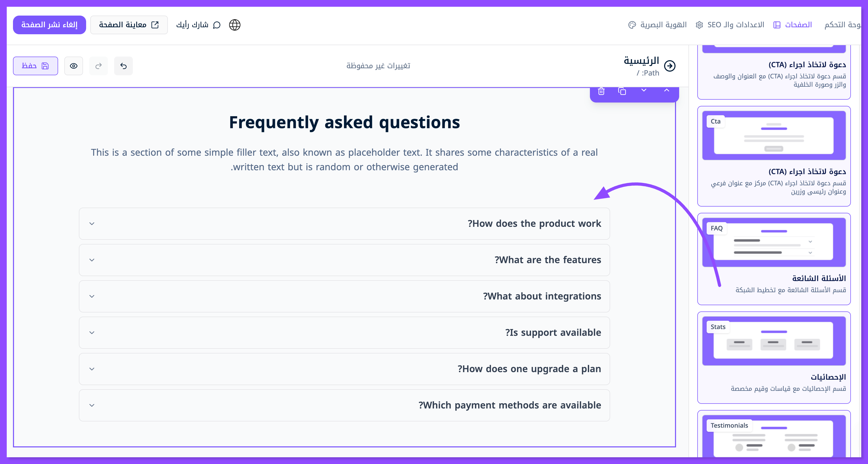
Task: Select the Stats section template thumbnail
Action: point(774,341)
